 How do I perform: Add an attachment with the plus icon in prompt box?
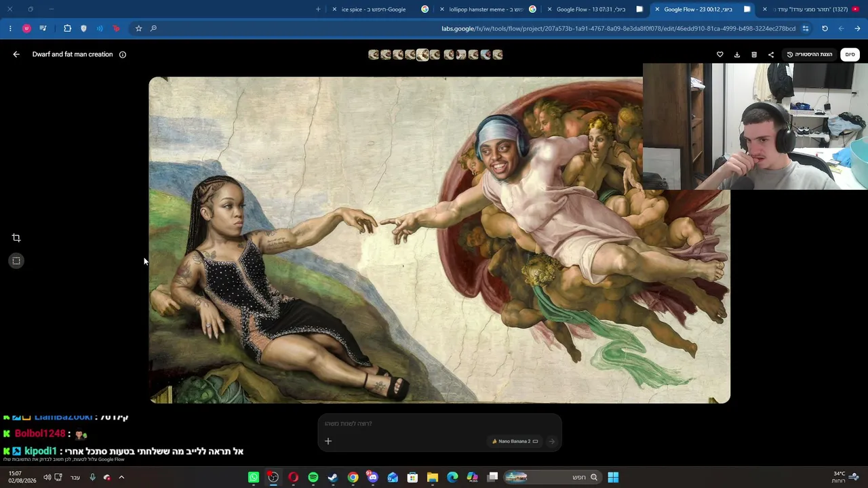click(328, 441)
